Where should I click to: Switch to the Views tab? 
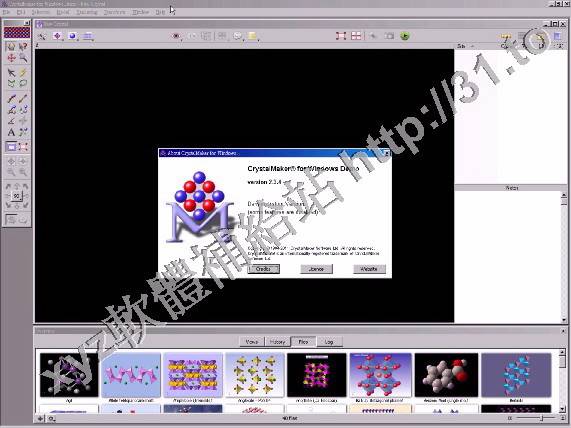[x=252, y=342]
